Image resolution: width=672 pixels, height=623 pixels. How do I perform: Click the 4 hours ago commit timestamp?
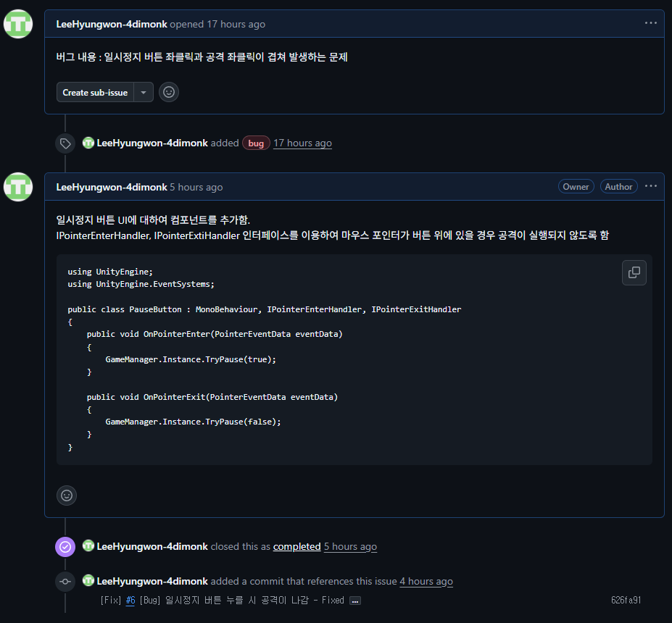coord(426,582)
